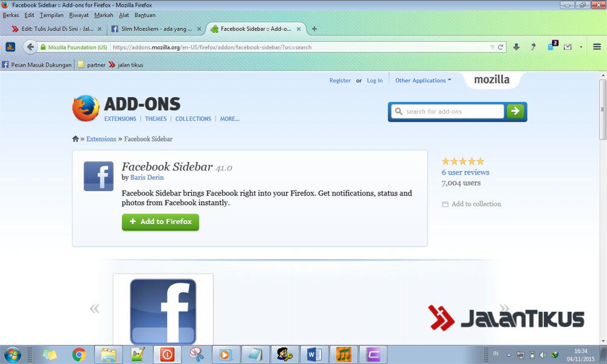Click the mail envelope icon in the toolbar
This screenshot has height=364, width=607.
pos(568,45)
